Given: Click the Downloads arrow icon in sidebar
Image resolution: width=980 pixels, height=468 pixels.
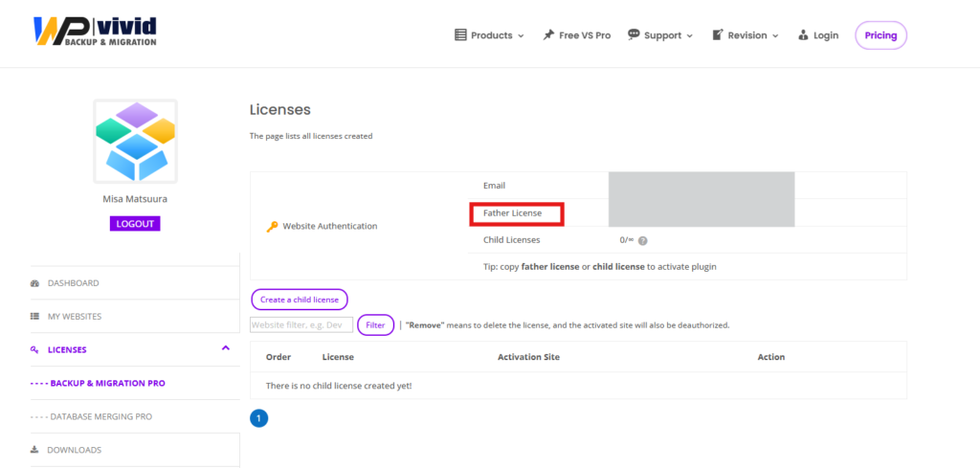Looking at the screenshot, I should point(35,450).
